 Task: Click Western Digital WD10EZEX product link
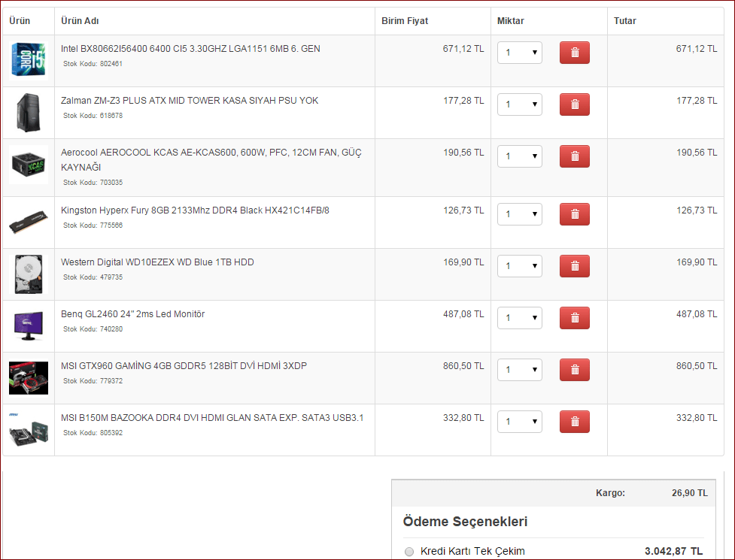[x=157, y=262]
